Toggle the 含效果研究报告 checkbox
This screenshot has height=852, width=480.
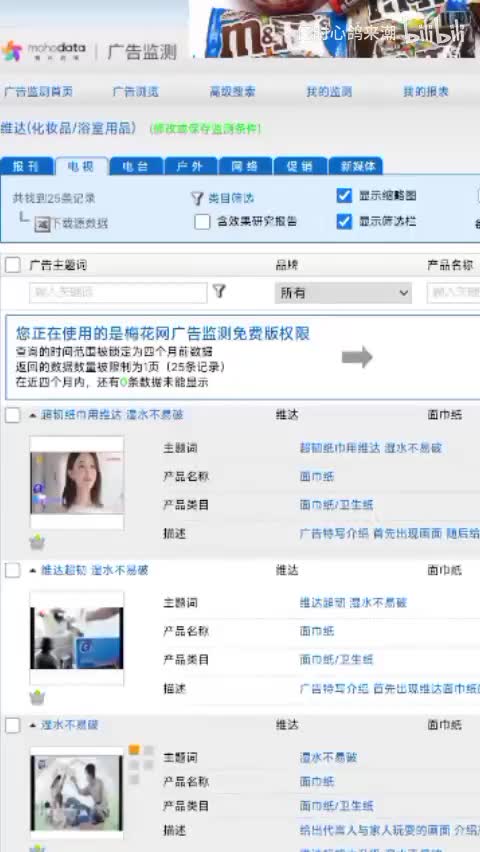tap(202, 222)
